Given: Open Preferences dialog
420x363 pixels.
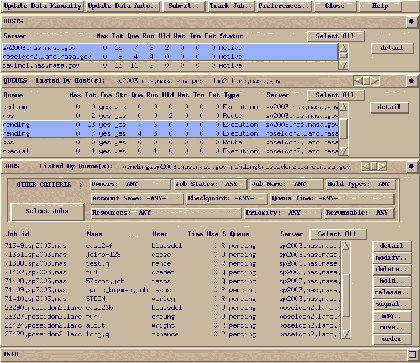Looking at the screenshot, I should coord(284,6).
